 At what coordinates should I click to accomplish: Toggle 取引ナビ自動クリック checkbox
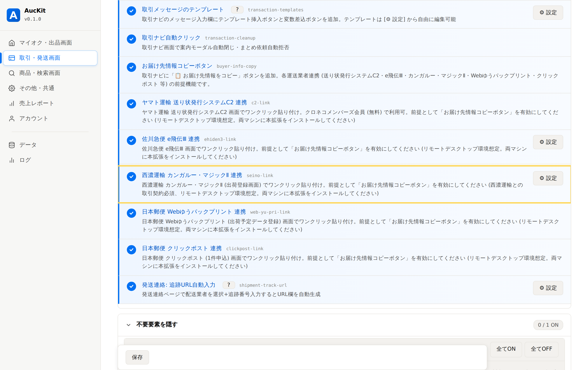tap(131, 39)
